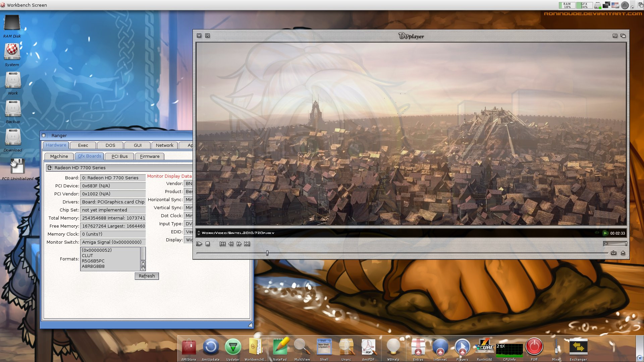Image resolution: width=644 pixels, height=362 pixels.
Task: Click Refresh button in Ranger
Action: [146, 276]
